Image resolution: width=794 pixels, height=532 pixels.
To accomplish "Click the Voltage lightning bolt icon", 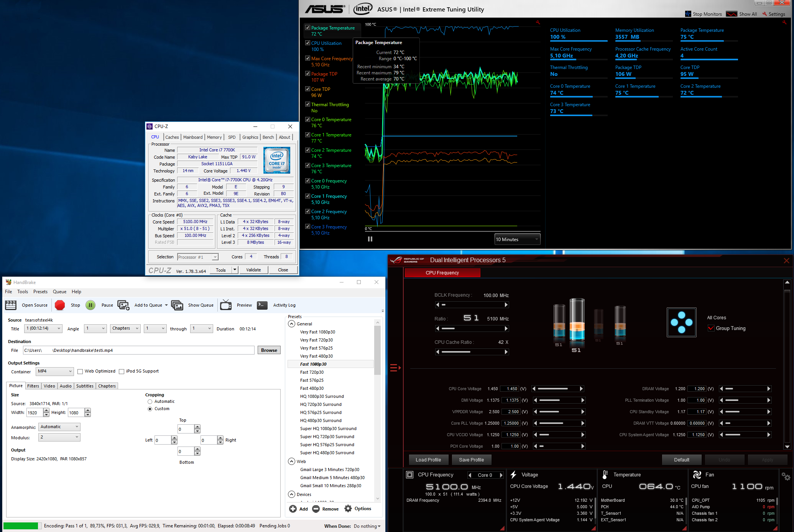I will tap(513, 475).
